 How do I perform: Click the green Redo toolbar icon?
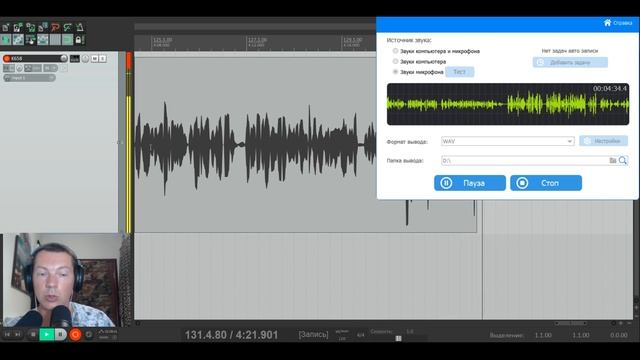67,28
